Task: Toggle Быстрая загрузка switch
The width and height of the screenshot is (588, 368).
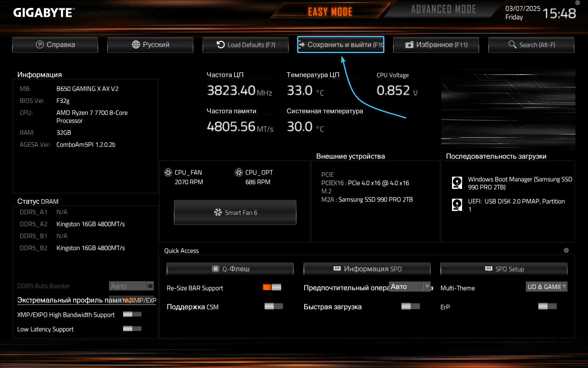Action: [411, 306]
